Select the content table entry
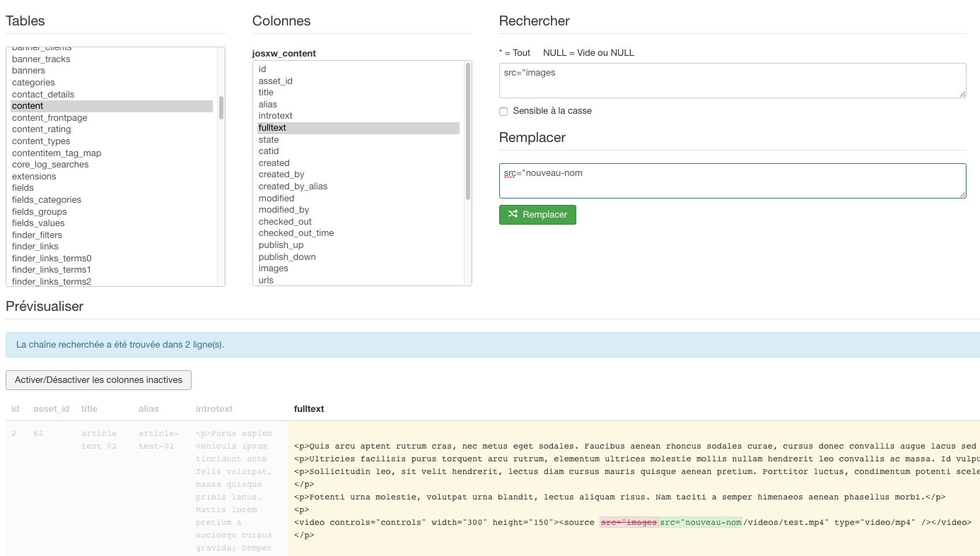Image resolution: width=980 pixels, height=556 pixels. tap(112, 106)
